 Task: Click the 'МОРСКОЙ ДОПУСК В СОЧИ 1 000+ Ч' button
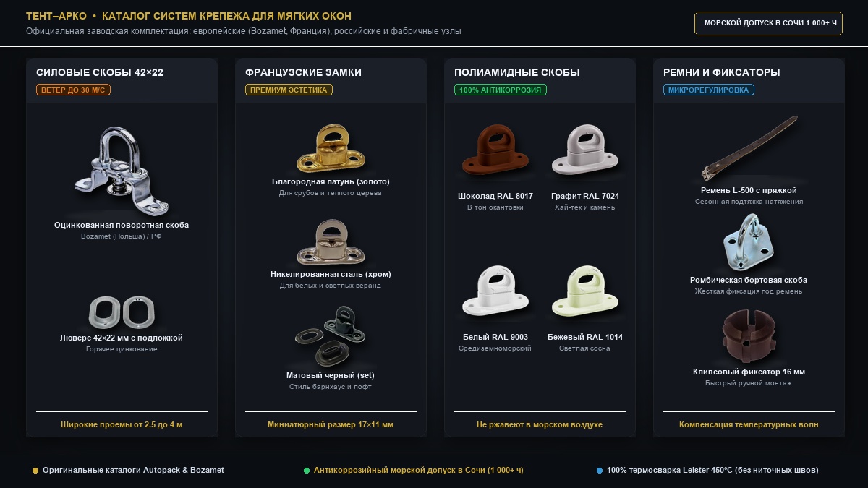(769, 23)
